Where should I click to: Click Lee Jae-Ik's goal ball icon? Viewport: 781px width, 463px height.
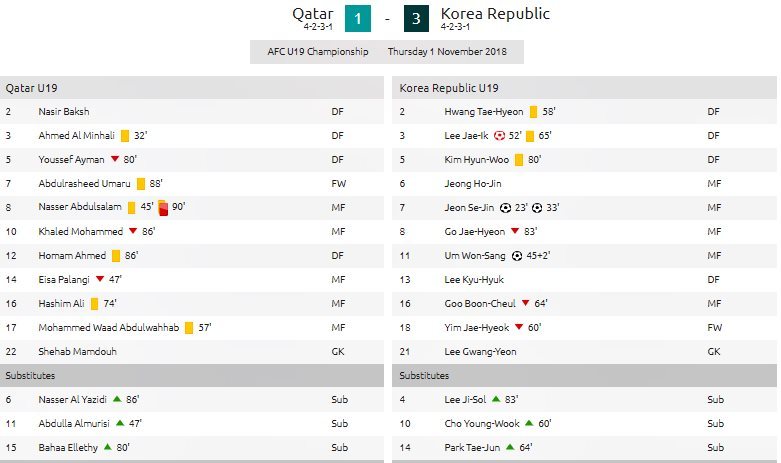click(500, 135)
